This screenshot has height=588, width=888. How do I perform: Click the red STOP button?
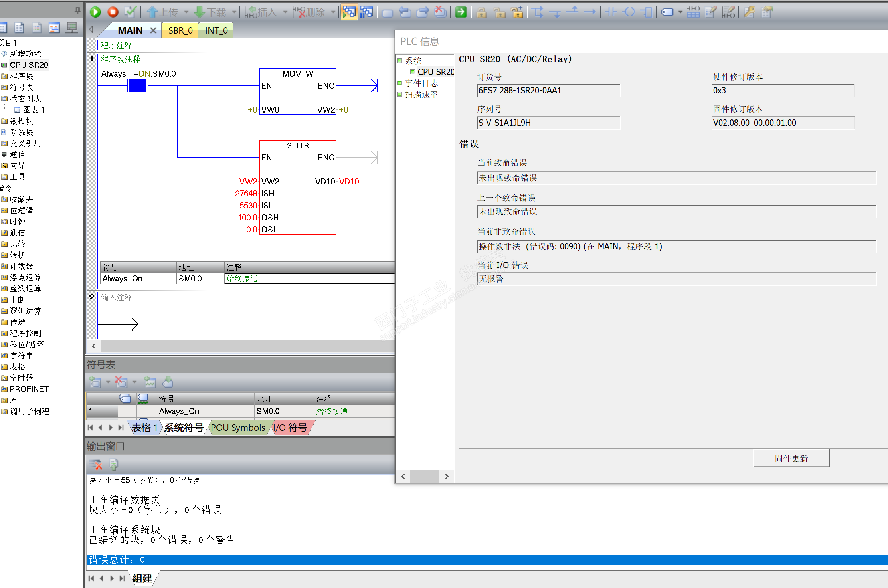[x=113, y=12]
